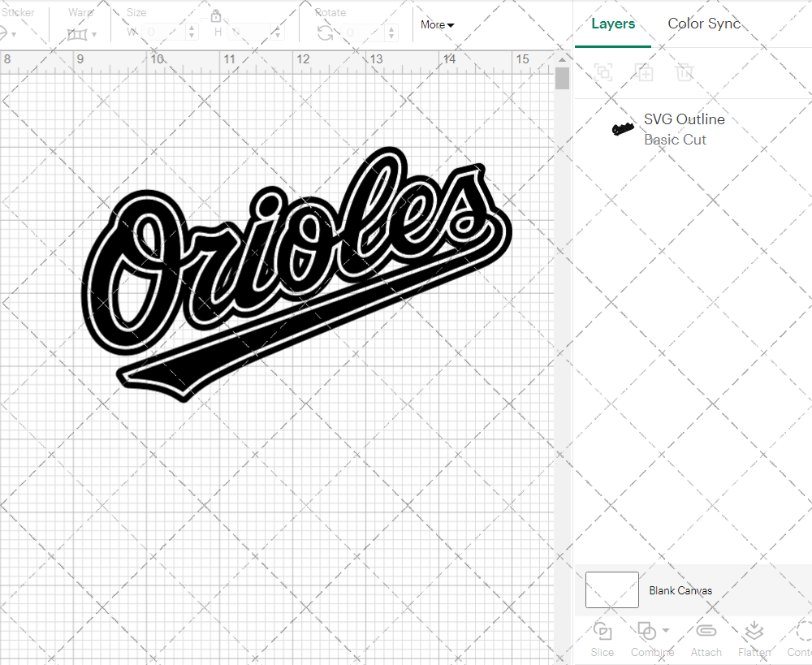The width and height of the screenshot is (812, 665).
Task: Select the Basic Cut layer entry
Action: 675,139
